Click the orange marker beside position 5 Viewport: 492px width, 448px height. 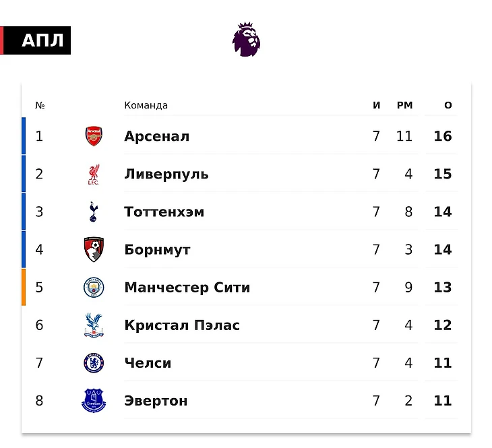[x=24, y=288]
